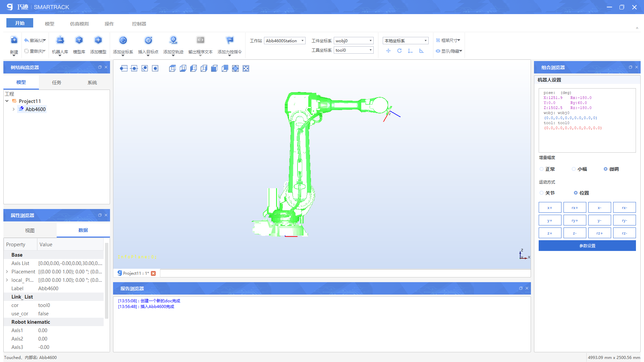Screen dimensions: 644x362
Task: Close the Project11 document tab
Action: click(153, 273)
